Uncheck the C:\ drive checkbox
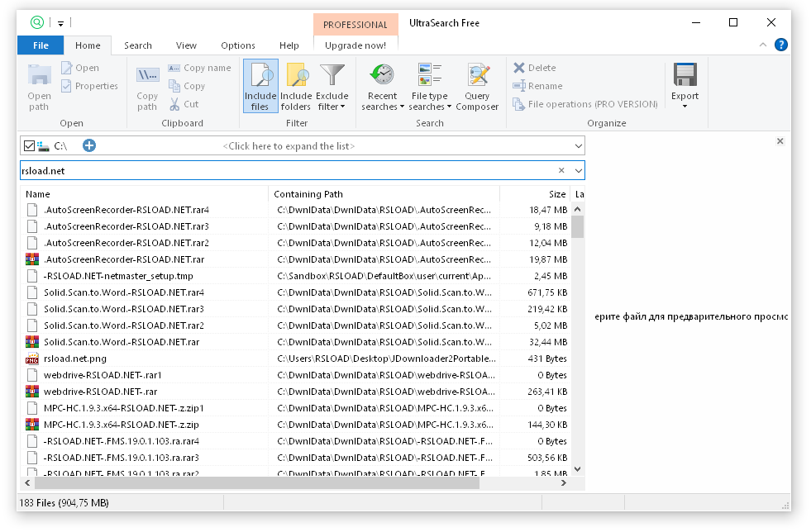The height and width of the screenshot is (532, 811). tap(30, 145)
